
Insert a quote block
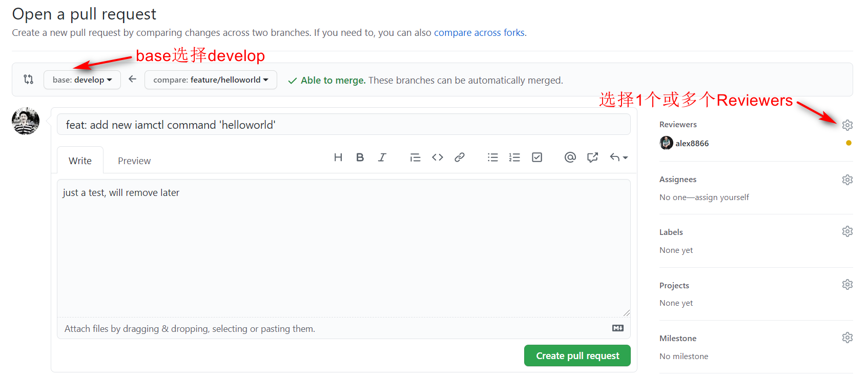415,157
